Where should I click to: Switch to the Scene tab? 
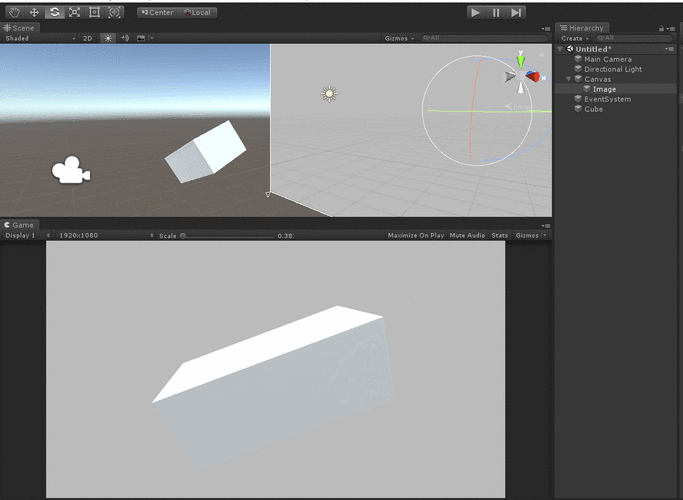click(19, 28)
